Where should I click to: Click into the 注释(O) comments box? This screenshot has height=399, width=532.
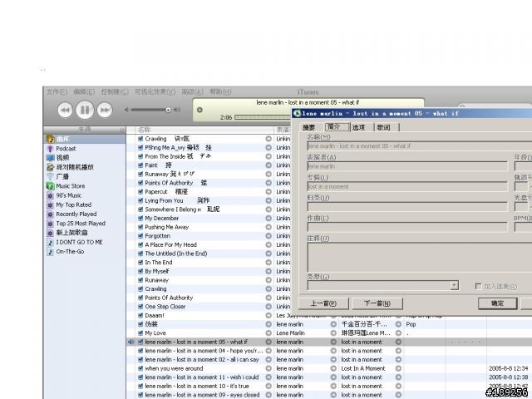pos(419,257)
